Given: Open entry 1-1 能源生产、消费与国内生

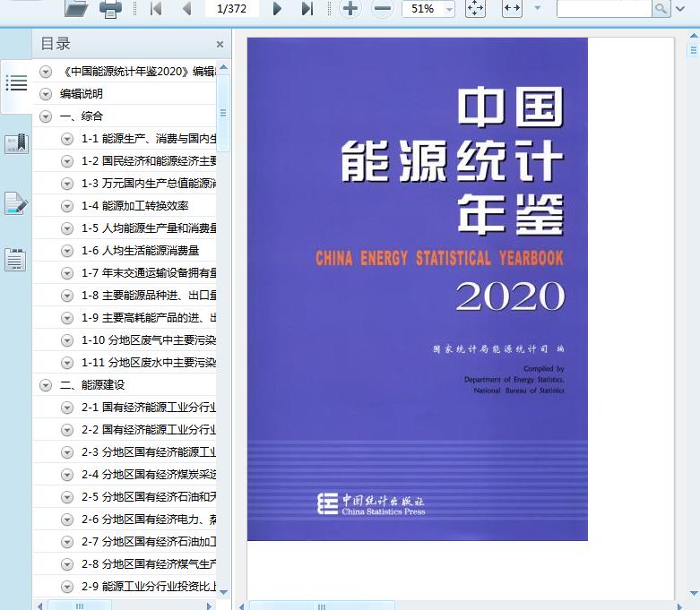Looking at the screenshot, I should 149,139.
